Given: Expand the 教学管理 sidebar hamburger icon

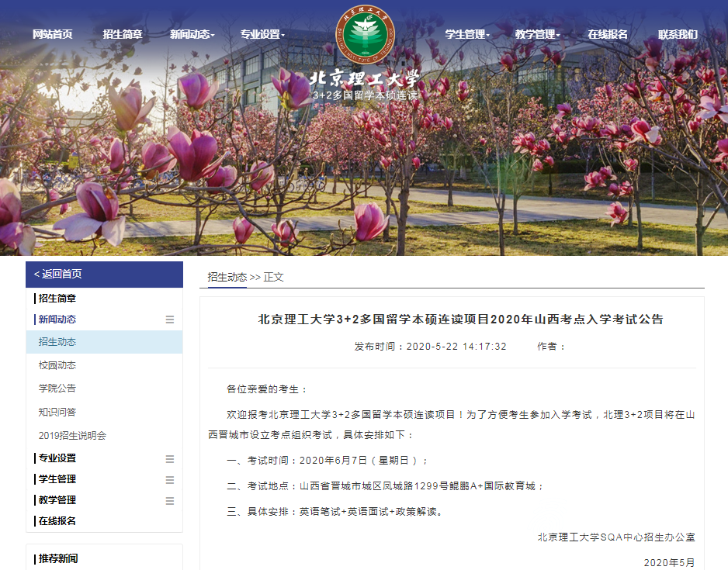Looking at the screenshot, I should click(x=170, y=500).
